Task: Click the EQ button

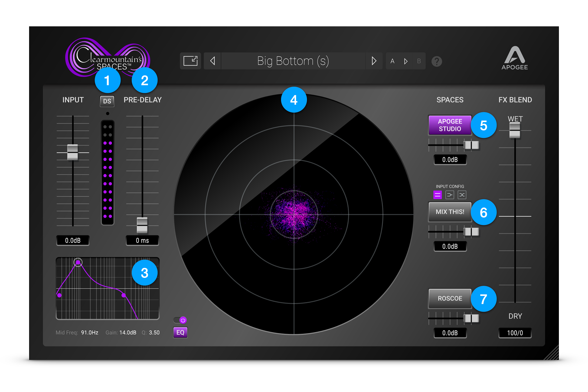Action: point(180,333)
